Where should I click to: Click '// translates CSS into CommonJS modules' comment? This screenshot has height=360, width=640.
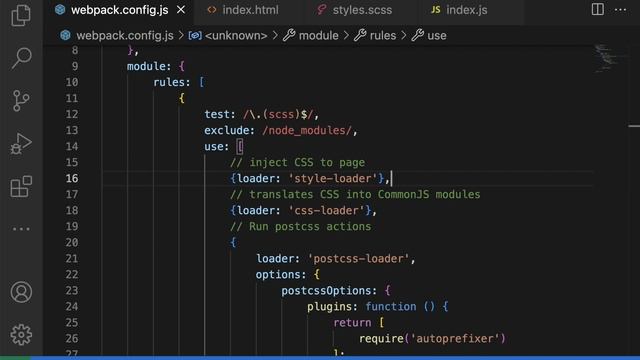point(355,194)
